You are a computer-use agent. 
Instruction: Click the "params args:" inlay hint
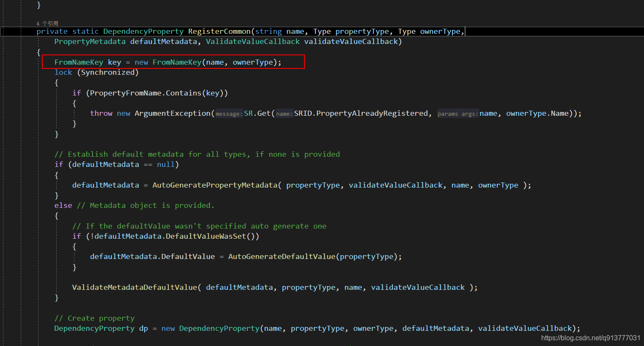tap(458, 114)
